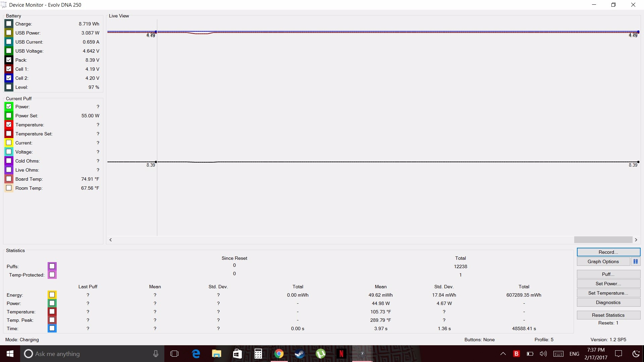Open Microsoft Edge from taskbar

click(x=196, y=354)
